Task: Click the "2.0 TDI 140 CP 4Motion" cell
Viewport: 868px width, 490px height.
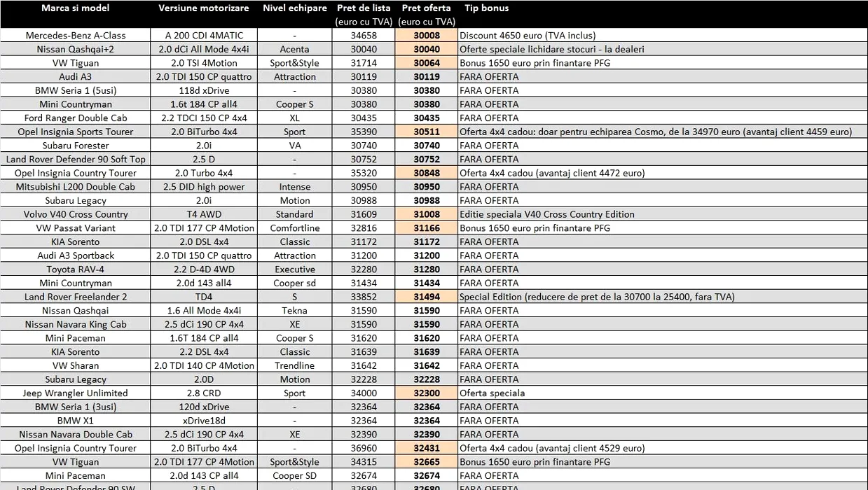Action: [204, 366]
